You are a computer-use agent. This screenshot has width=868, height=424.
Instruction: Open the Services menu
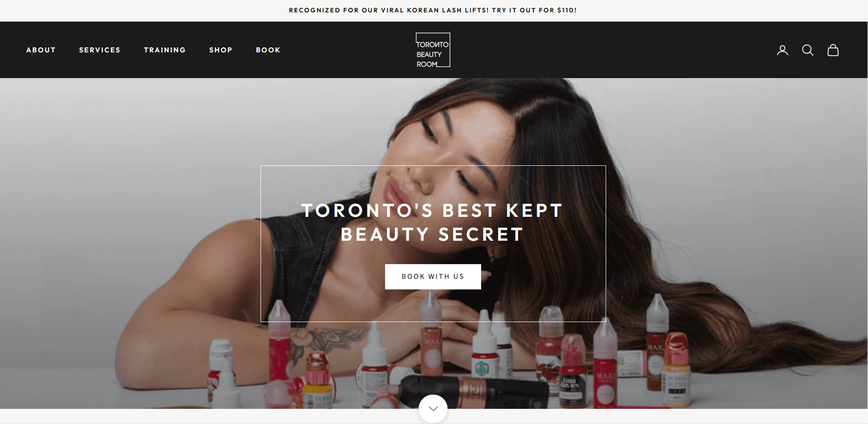point(100,50)
